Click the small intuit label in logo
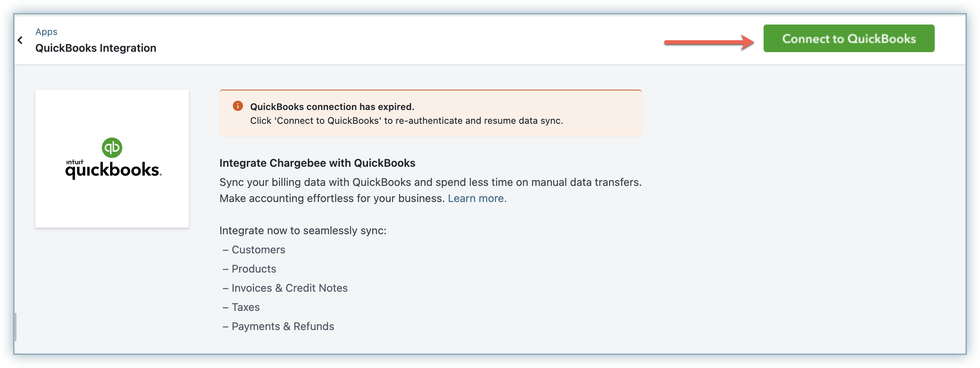The image size is (980, 368). tap(74, 162)
